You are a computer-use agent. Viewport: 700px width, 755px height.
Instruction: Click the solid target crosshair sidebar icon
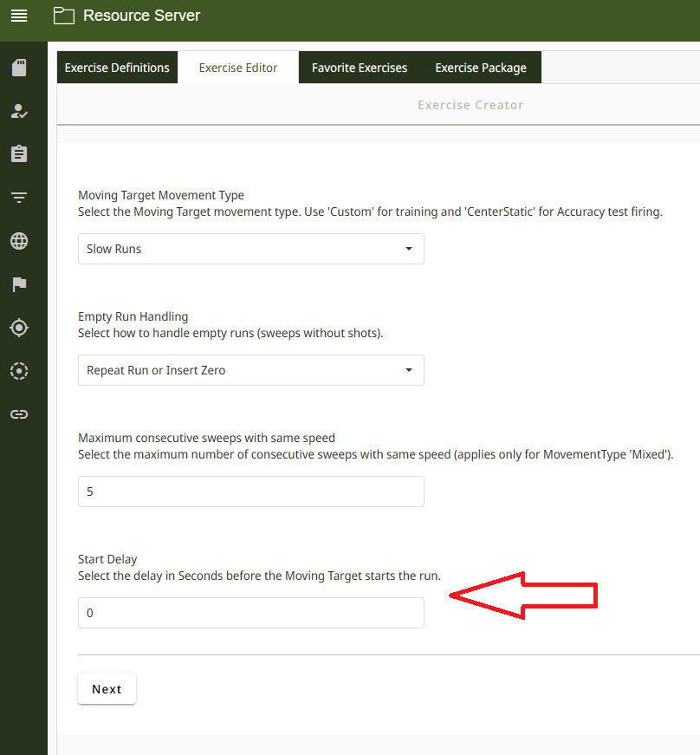coord(19,328)
